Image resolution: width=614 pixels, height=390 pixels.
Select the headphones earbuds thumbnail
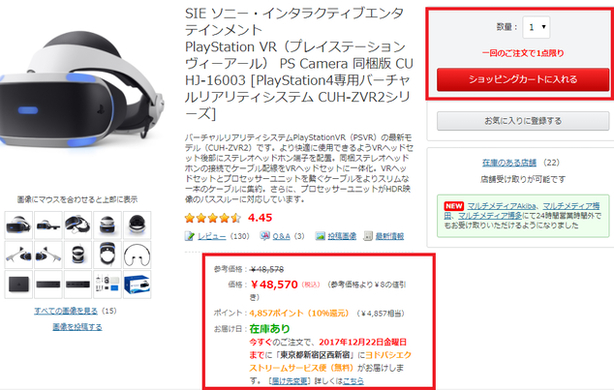137,255
